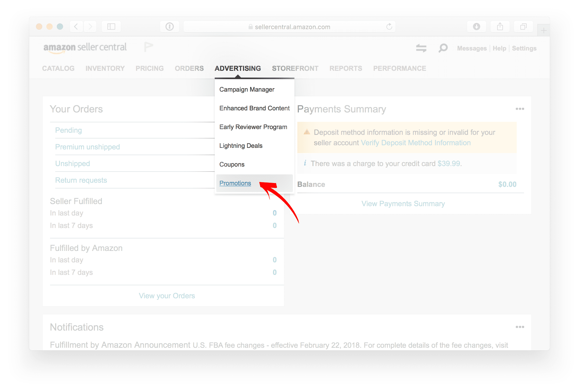The width and height of the screenshot is (579, 392).
Task: Click the $39.99 charge link
Action: 449,163
